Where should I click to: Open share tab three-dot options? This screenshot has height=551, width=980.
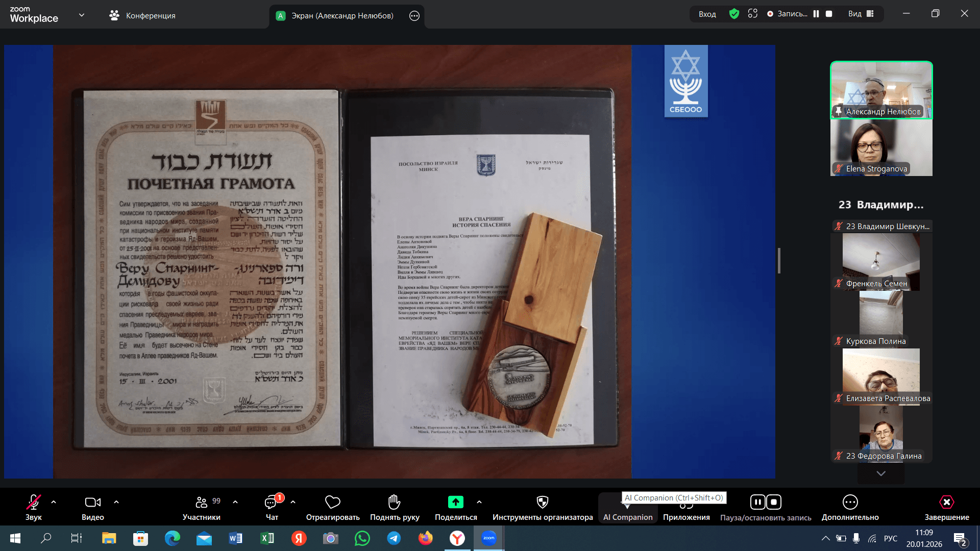point(414,16)
